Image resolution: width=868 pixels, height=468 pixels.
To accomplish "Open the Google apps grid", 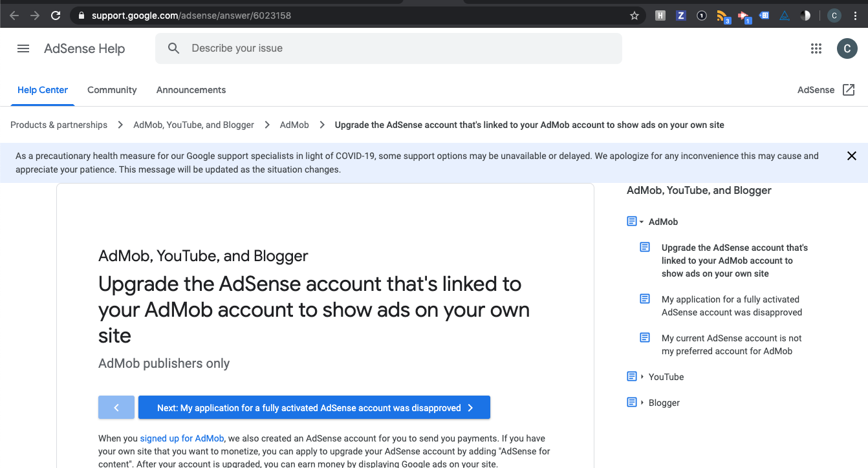I will [x=816, y=48].
